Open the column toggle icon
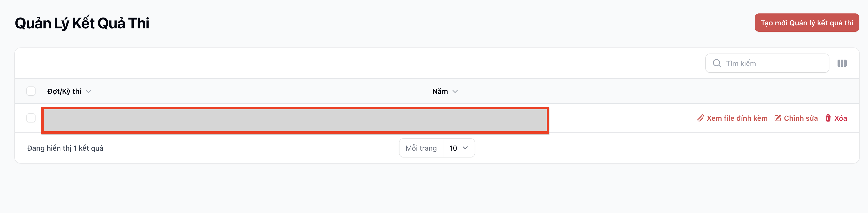 tap(842, 63)
